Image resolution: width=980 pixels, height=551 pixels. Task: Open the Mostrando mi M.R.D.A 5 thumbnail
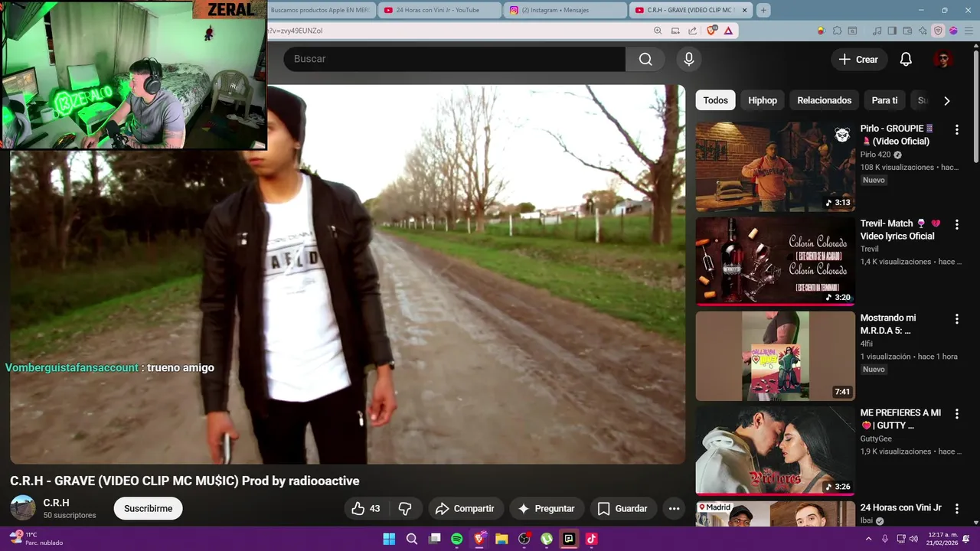coord(775,356)
